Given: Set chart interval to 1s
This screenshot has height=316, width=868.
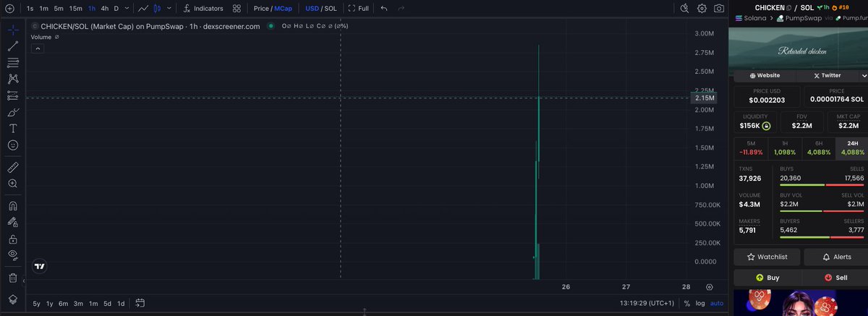Looking at the screenshot, I should click(30, 8).
